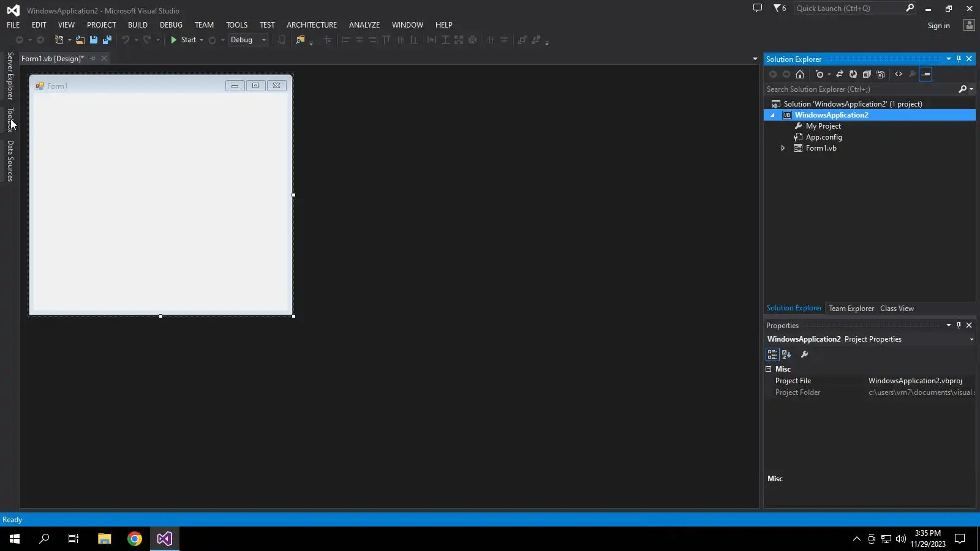
Task: Click the View Code icon in Solution Explorer
Action: pos(899,74)
